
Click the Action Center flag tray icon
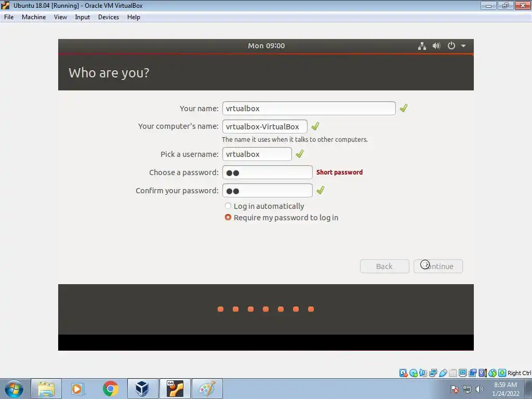[455, 389]
